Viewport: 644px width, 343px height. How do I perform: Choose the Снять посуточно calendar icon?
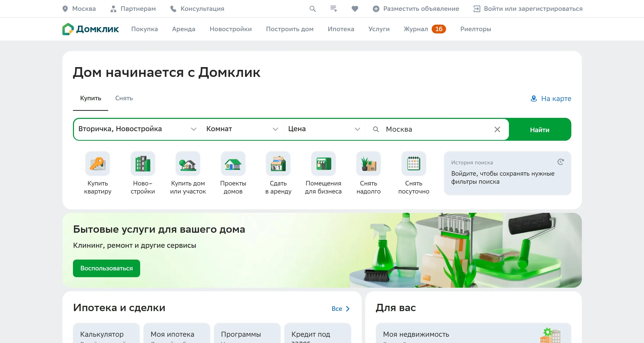(414, 164)
